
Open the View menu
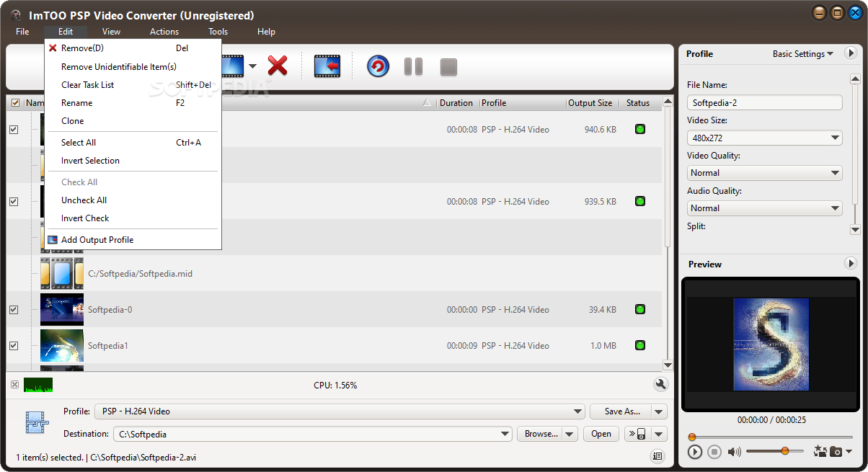pyautogui.click(x=111, y=32)
